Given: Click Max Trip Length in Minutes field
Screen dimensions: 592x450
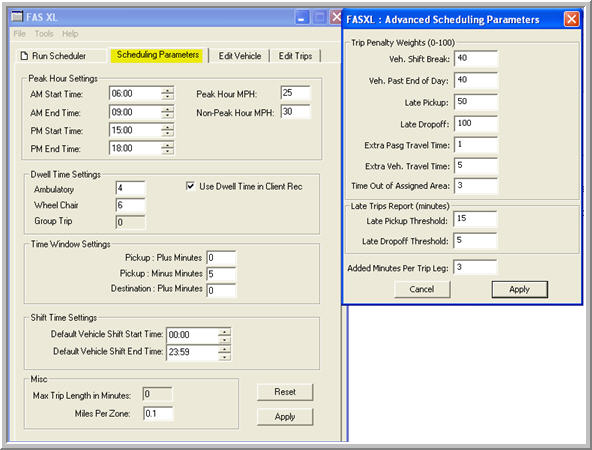Looking at the screenshot, I should click(157, 395).
